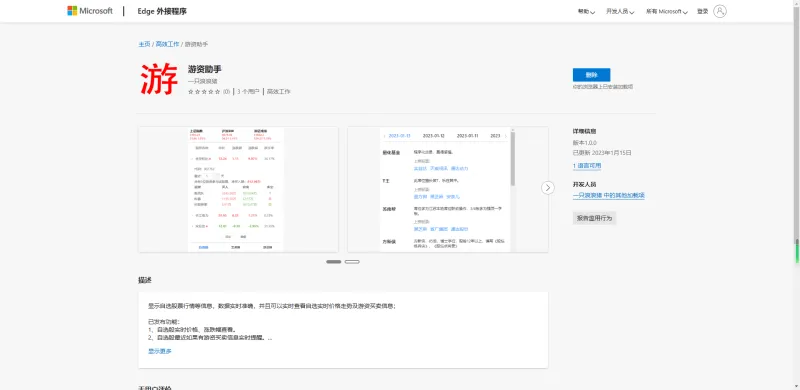The width and height of the screenshot is (800, 390).
Task: Click the 报告滥用行为 button
Action: pos(594,218)
